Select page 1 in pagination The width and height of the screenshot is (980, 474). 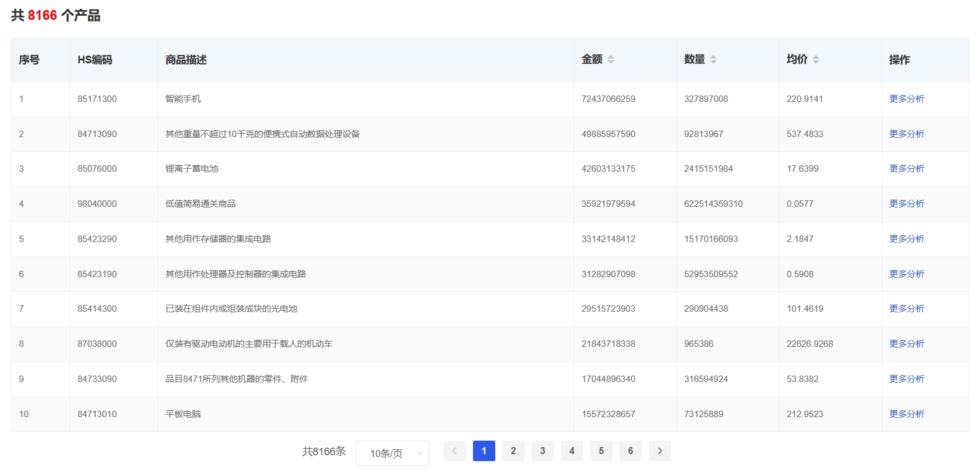pyautogui.click(x=484, y=451)
